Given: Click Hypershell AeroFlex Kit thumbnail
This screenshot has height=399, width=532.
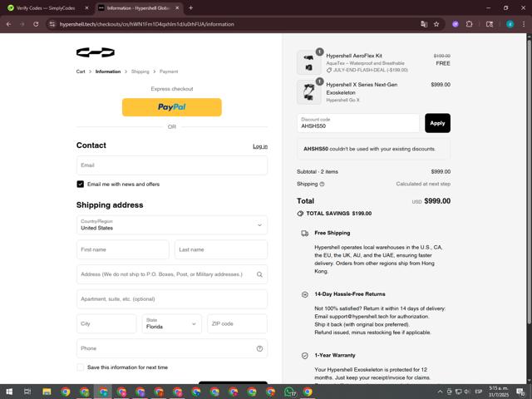Looking at the screenshot, I should [x=308, y=62].
